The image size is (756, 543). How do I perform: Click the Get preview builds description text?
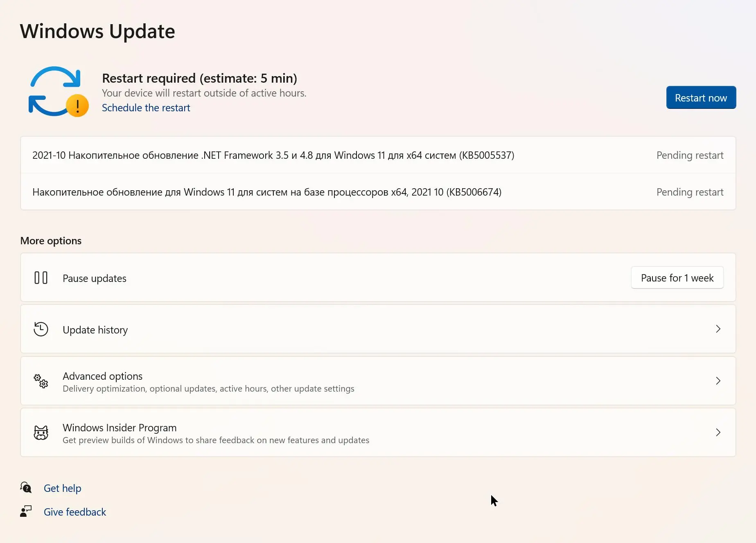216,440
